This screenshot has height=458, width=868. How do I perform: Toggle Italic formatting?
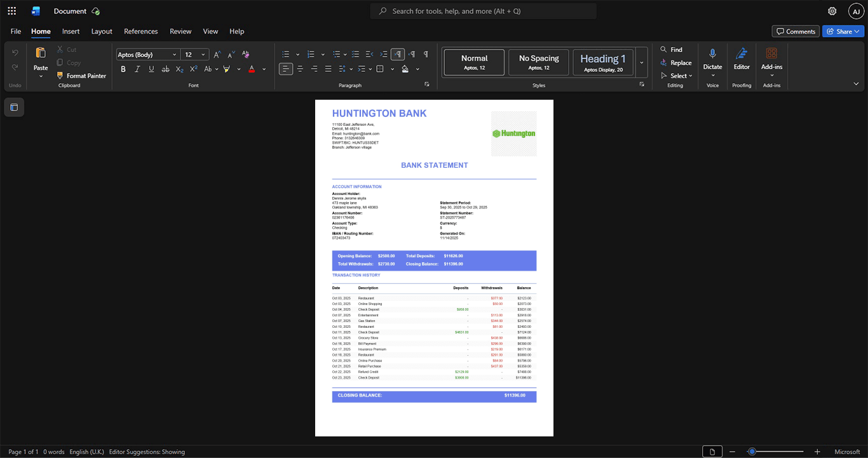click(x=137, y=69)
